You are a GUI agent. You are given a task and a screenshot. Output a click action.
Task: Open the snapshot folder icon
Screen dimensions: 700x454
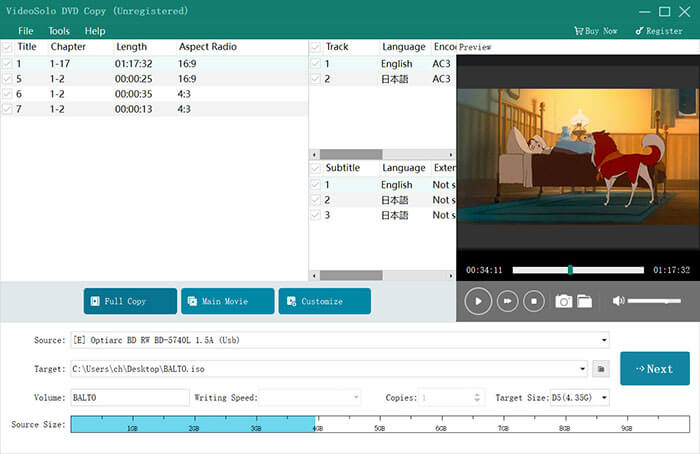click(584, 301)
